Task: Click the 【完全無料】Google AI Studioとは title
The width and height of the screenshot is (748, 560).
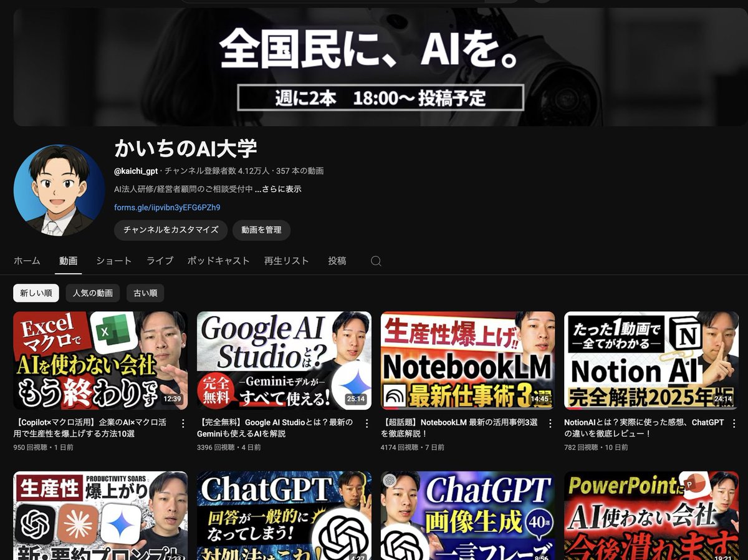Action: click(275, 428)
